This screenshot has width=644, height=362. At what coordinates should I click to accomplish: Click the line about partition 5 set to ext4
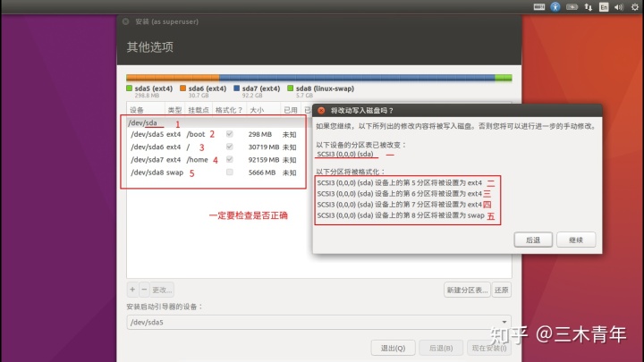pos(399,182)
